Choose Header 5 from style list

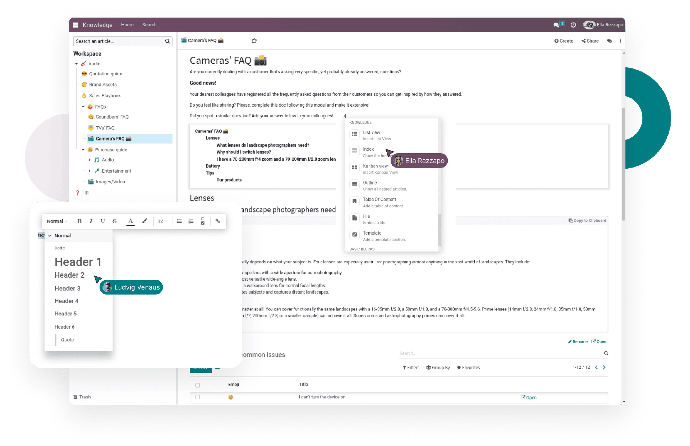(66, 314)
